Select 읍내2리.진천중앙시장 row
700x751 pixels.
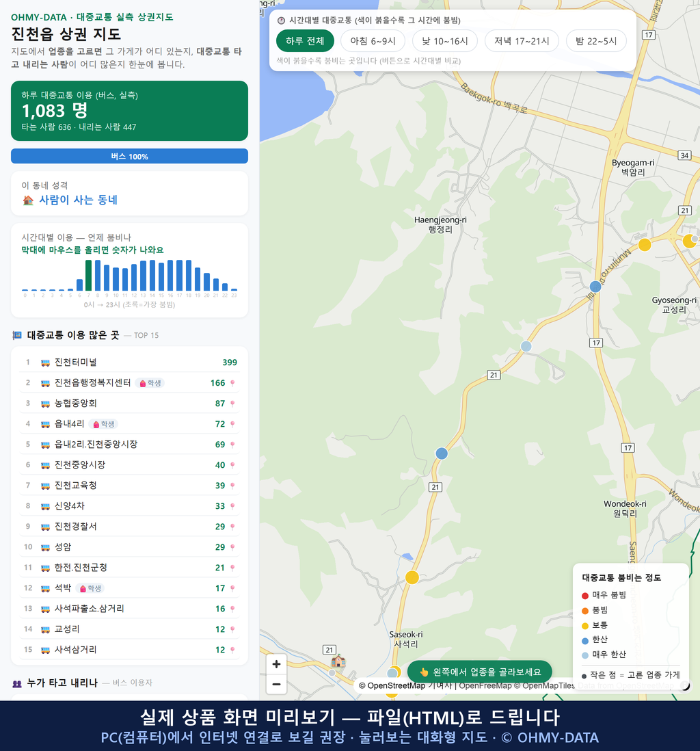129,445
